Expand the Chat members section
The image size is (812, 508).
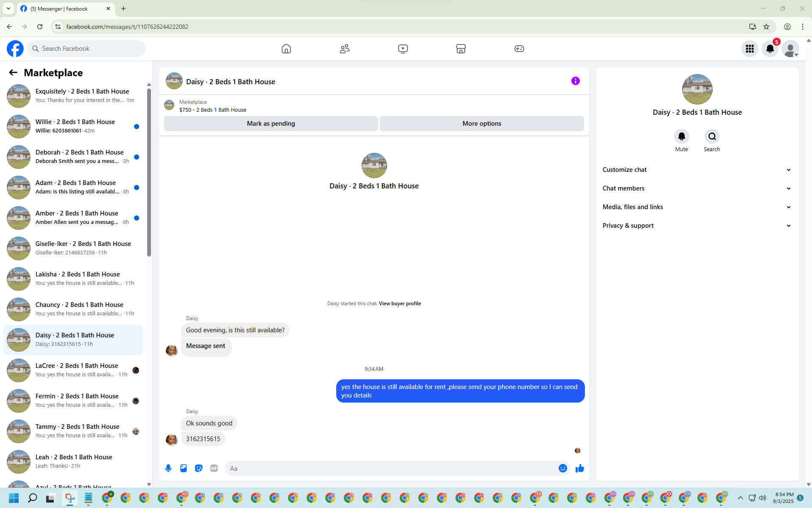[697, 188]
